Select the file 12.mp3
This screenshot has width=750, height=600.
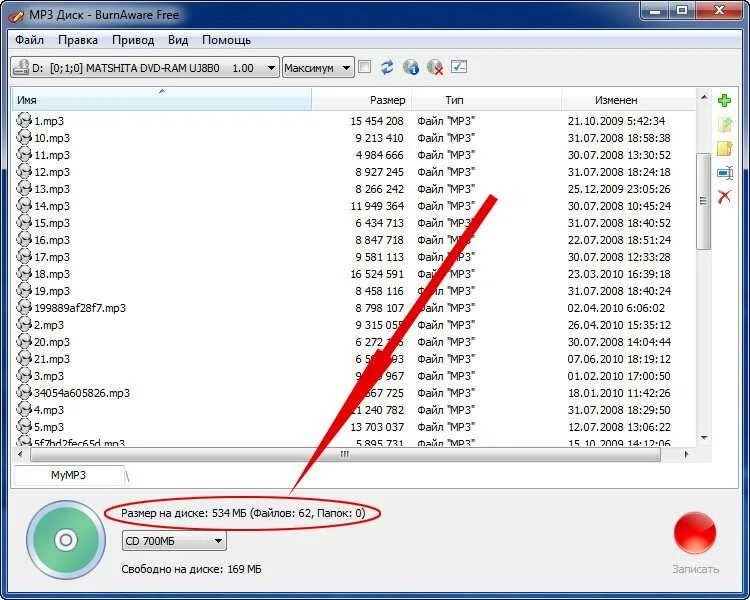52,172
